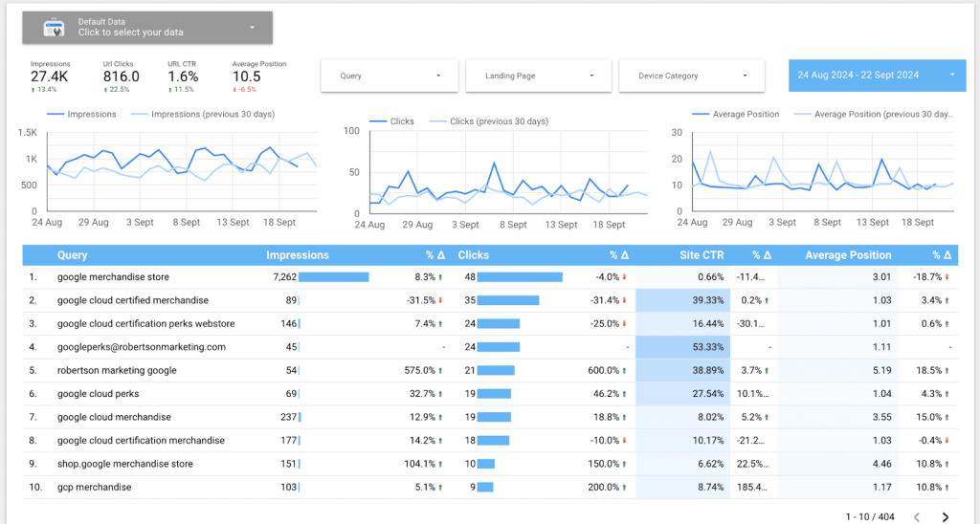This screenshot has height=524, width=980.
Task: Sort table by Average Position column header
Action: click(x=848, y=254)
